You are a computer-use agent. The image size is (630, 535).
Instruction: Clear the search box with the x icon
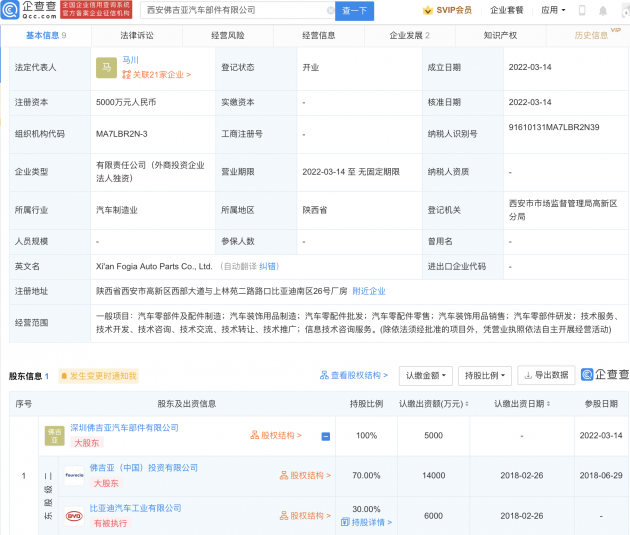[330, 10]
